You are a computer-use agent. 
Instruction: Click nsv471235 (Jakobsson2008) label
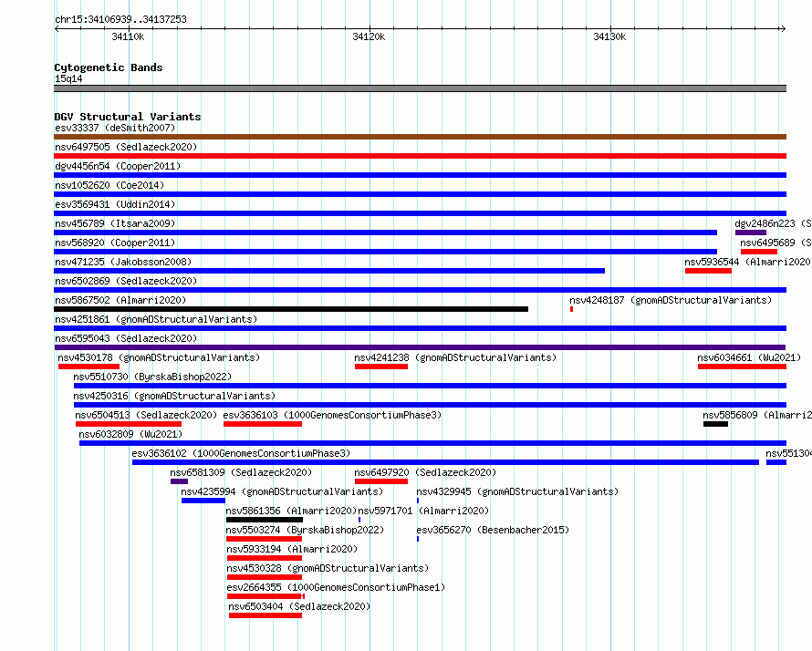pos(123,262)
